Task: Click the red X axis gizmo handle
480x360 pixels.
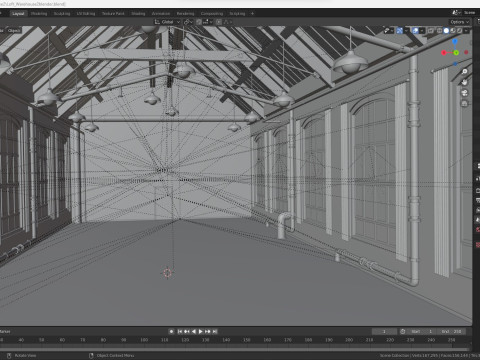Action: click(444, 53)
